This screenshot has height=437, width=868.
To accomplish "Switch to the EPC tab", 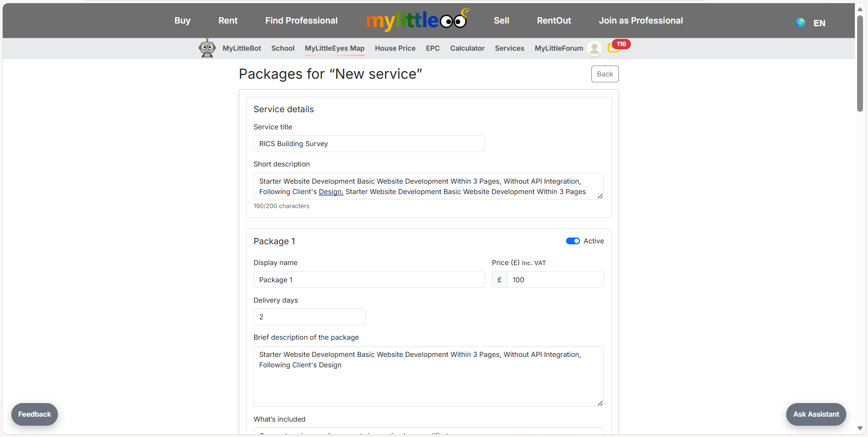I will (x=433, y=48).
